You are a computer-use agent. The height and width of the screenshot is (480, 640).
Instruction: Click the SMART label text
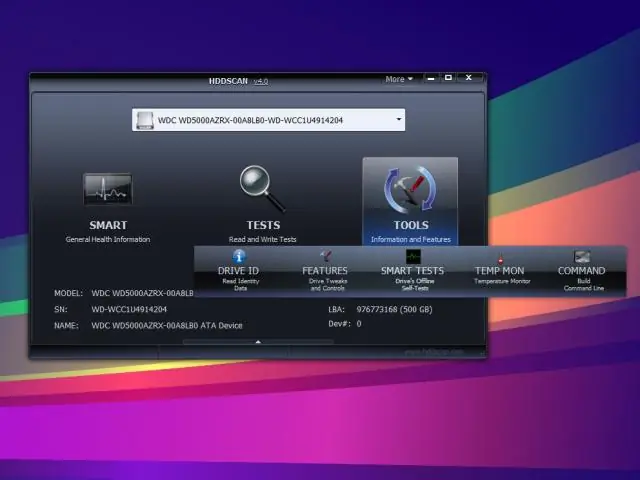108,225
